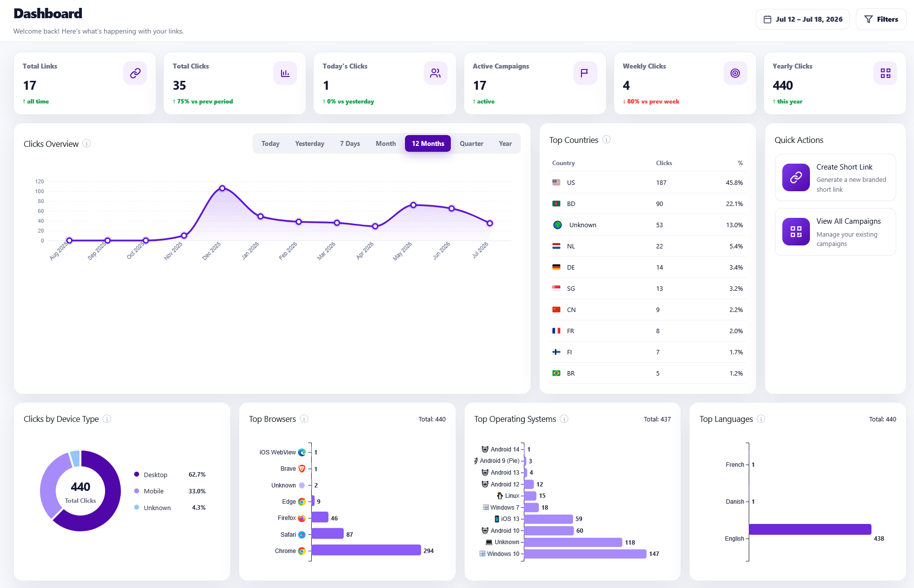Click the Total: 437 text in Operating Systems

coord(657,419)
